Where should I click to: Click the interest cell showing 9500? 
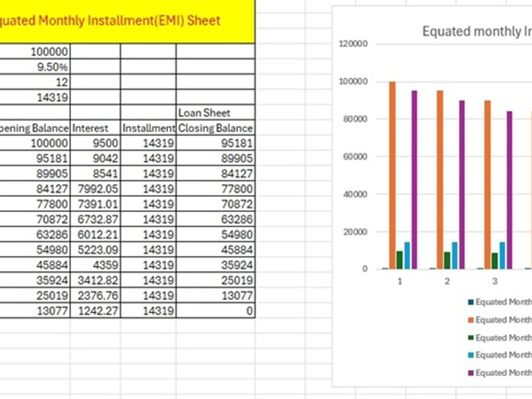click(x=95, y=143)
